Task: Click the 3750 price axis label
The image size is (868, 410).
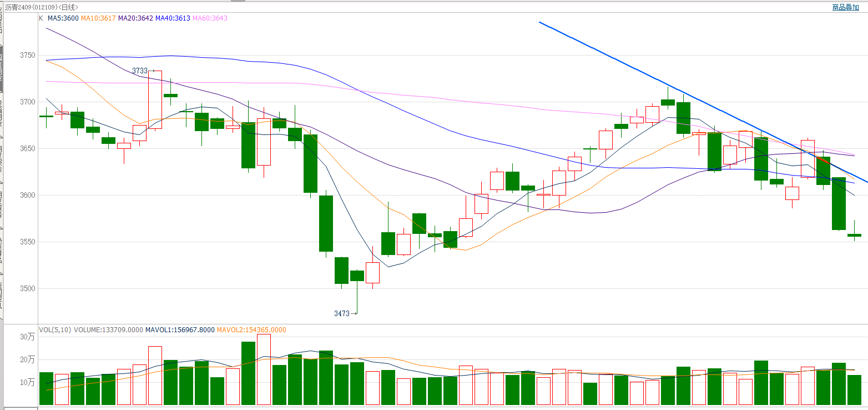Action: [x=27, y=56]
